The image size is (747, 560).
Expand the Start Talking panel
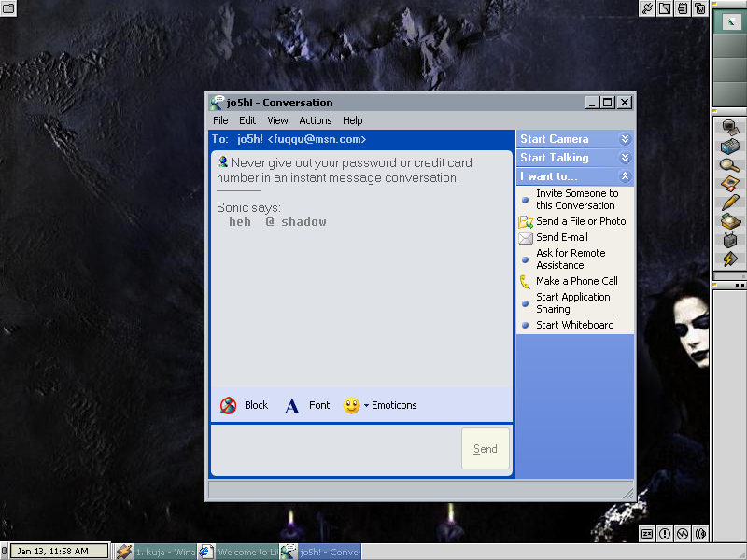click(625, 158)
